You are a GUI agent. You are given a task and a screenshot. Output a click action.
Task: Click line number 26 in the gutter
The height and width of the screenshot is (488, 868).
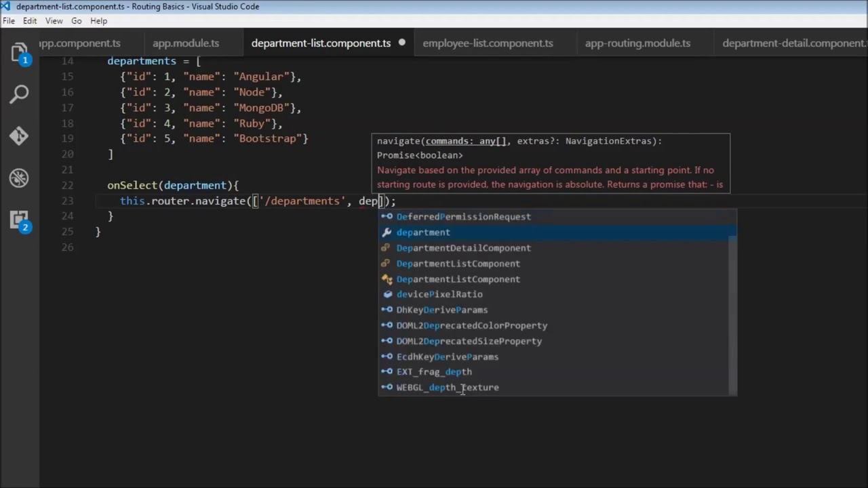pyautogui.click(x=68, y=247)
